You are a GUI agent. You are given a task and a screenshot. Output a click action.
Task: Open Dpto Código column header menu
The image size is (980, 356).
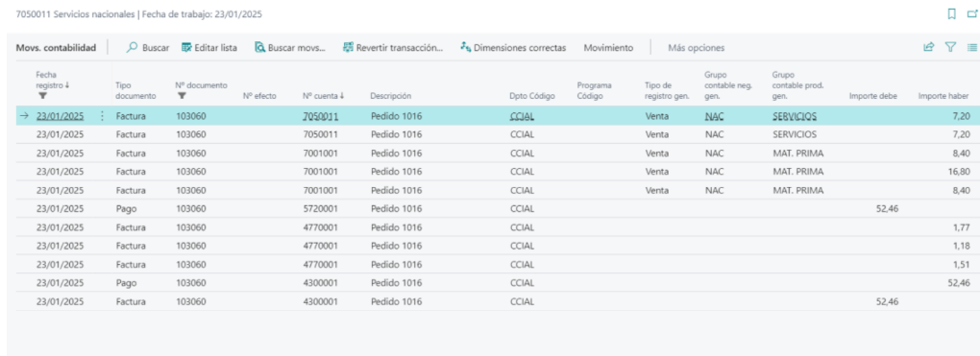click(532, 96)
